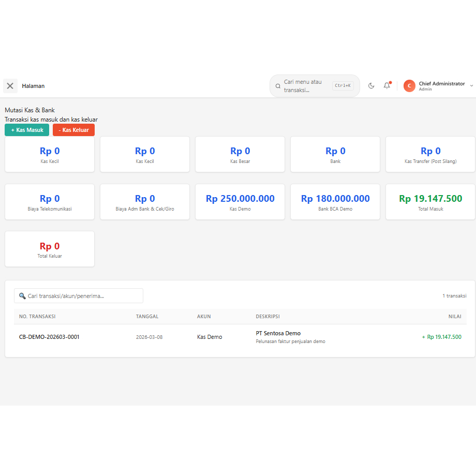Select the Kas Transfer (Post Silang) card
The height and width of the screenshot is (476, 476).
[x=430, y=154]
